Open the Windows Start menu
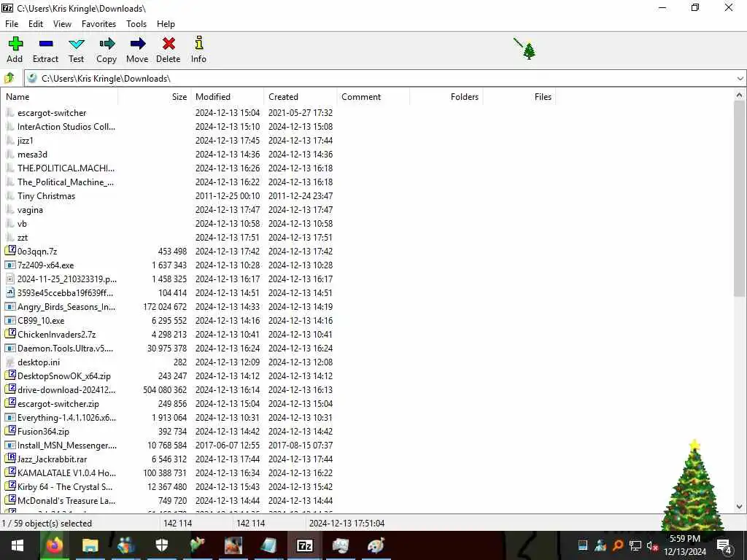The image size is (747, 560). click(x=18, y=545)
